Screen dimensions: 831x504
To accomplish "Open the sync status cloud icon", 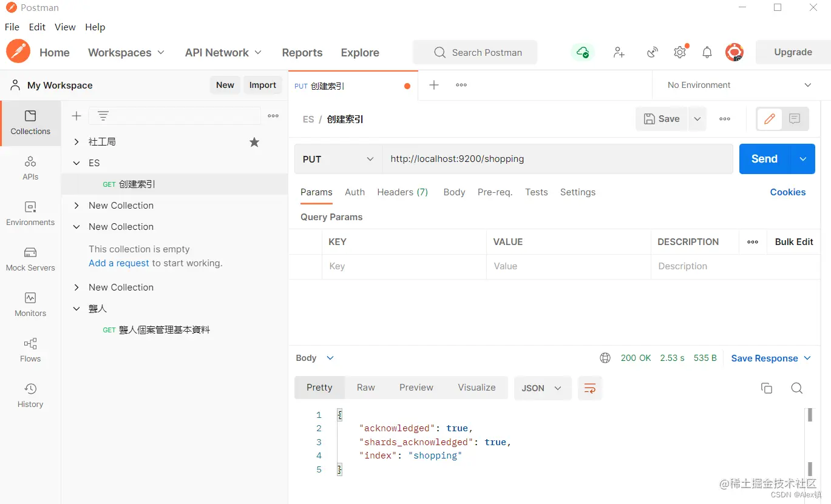I will tap(583, 52).
